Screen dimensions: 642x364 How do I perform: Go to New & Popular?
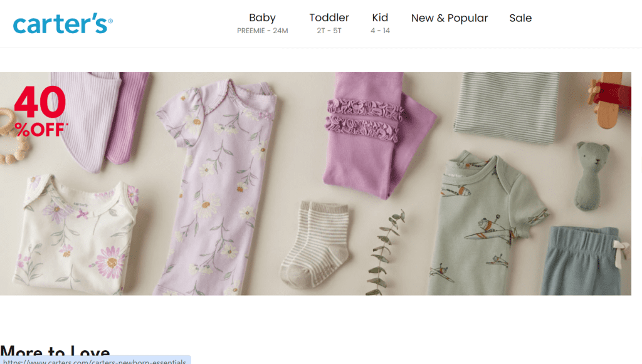pos(449,18)
